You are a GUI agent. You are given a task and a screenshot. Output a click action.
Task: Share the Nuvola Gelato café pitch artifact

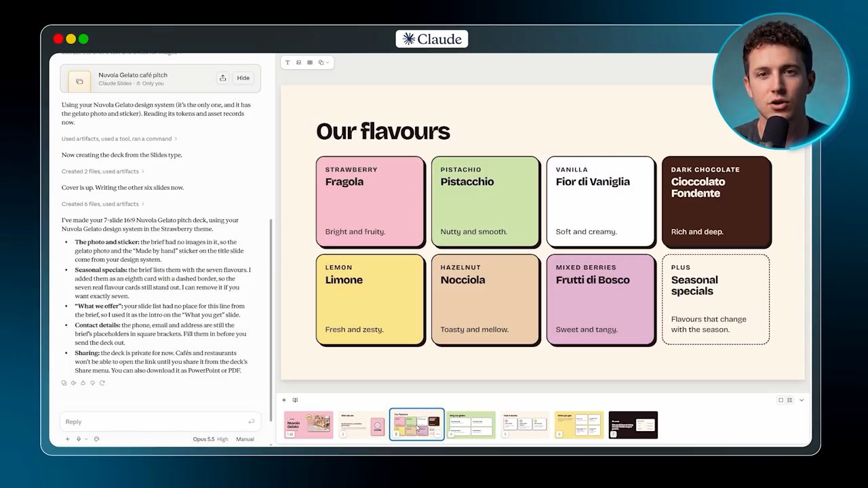tap(222, 78)
